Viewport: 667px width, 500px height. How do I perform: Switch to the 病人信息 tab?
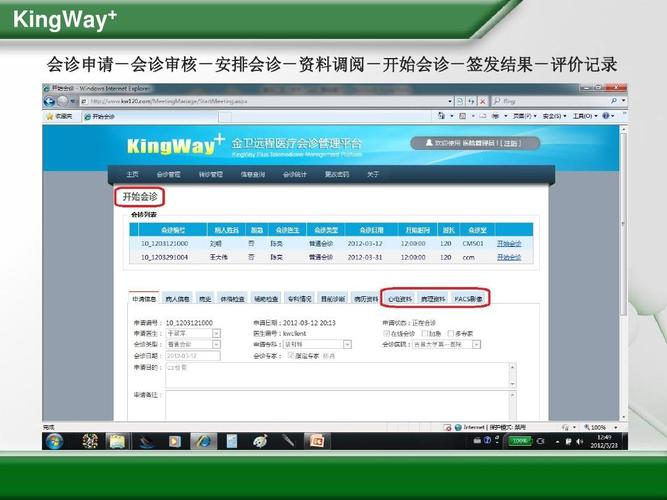pyautogui.click(x=177, y=299)
